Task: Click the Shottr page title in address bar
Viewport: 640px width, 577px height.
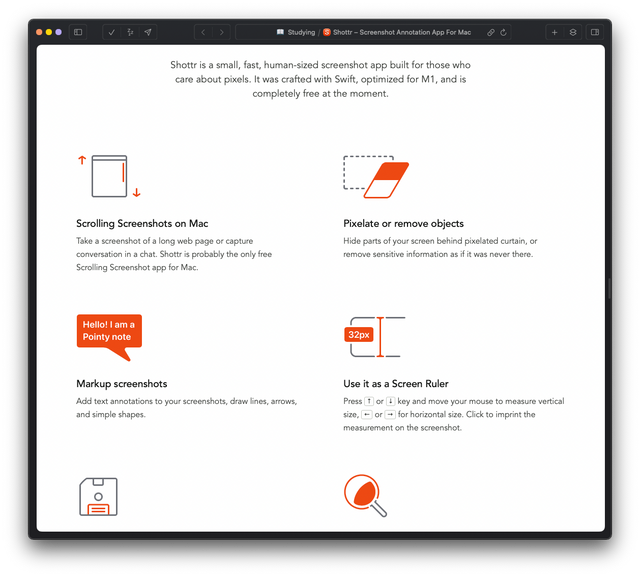Action: pos(402,32)
